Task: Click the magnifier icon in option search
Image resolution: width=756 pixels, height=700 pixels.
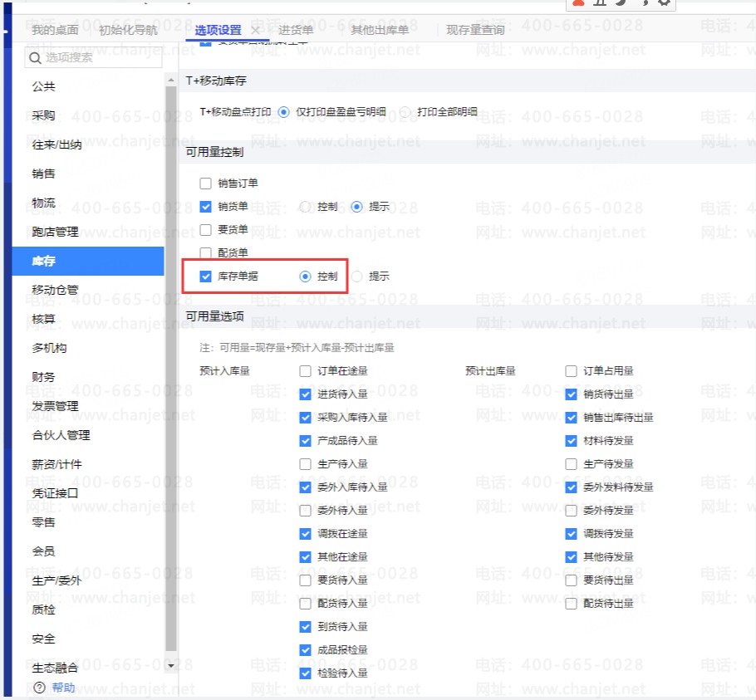Action: (35, 58)
